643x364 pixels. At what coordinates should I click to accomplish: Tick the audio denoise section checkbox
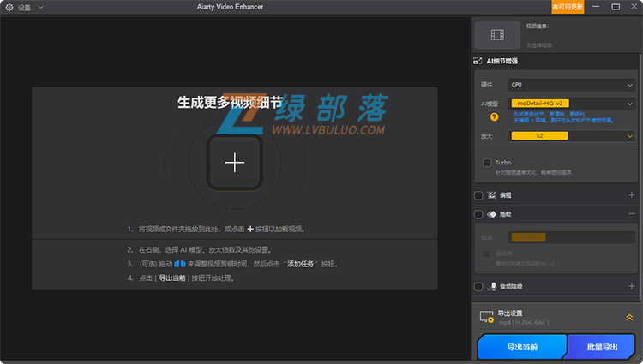pos(478,287)
